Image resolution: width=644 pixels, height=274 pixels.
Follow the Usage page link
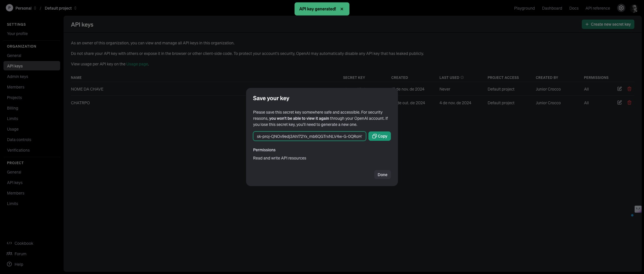(x=137, y=64)
